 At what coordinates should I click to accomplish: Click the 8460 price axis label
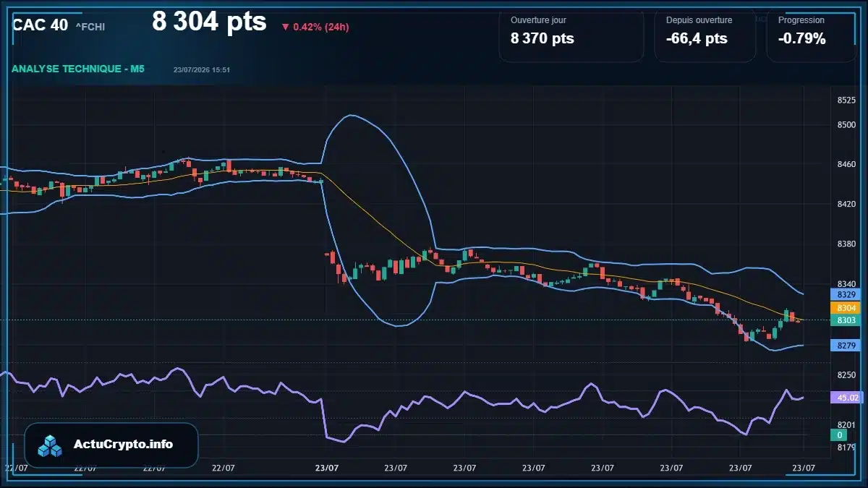(x=846, y=165)
